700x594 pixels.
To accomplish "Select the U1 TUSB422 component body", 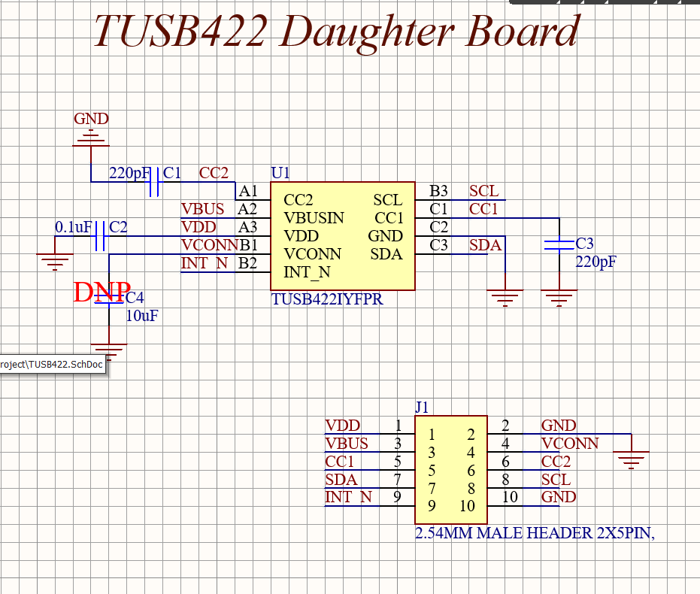I will (343, 236).
